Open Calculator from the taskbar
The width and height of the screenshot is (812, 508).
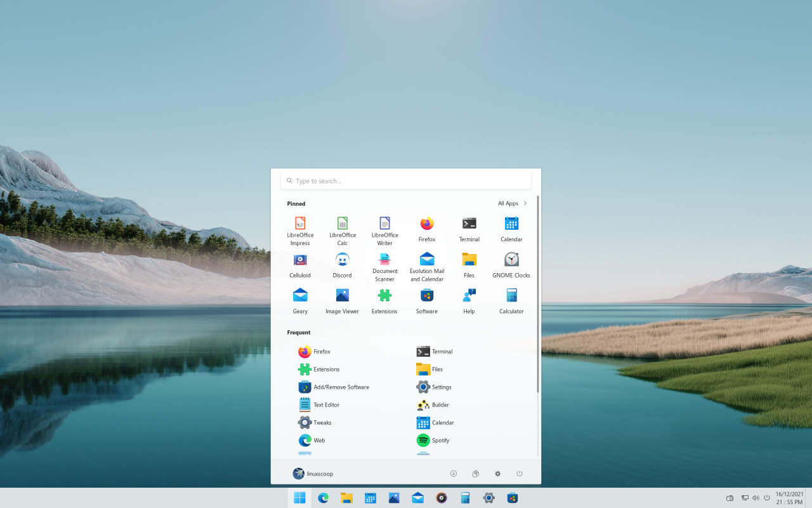coord(465,498)
